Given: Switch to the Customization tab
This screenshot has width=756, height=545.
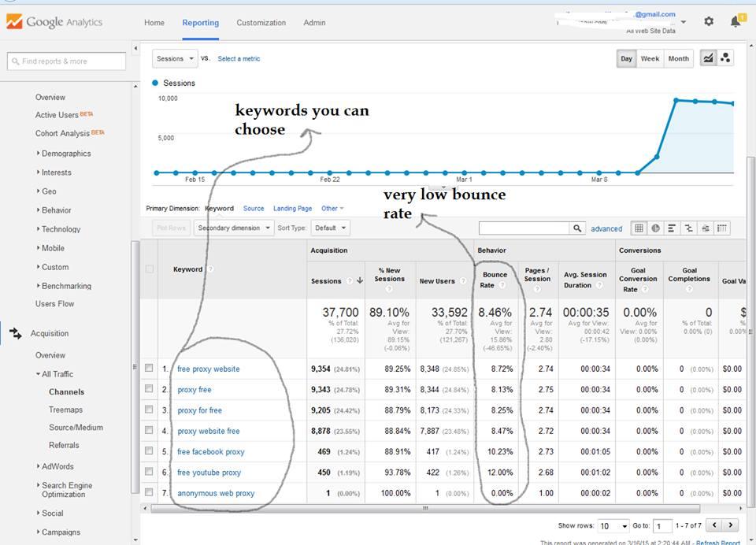Looking at the screenshot, I should pos(261,23).
